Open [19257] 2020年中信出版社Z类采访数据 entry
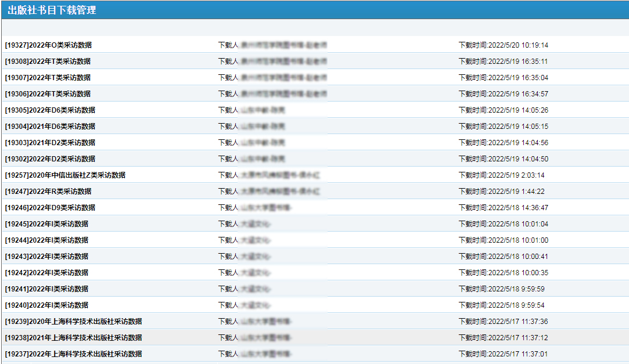Screen dimensions: 629x364 [65, 175]
